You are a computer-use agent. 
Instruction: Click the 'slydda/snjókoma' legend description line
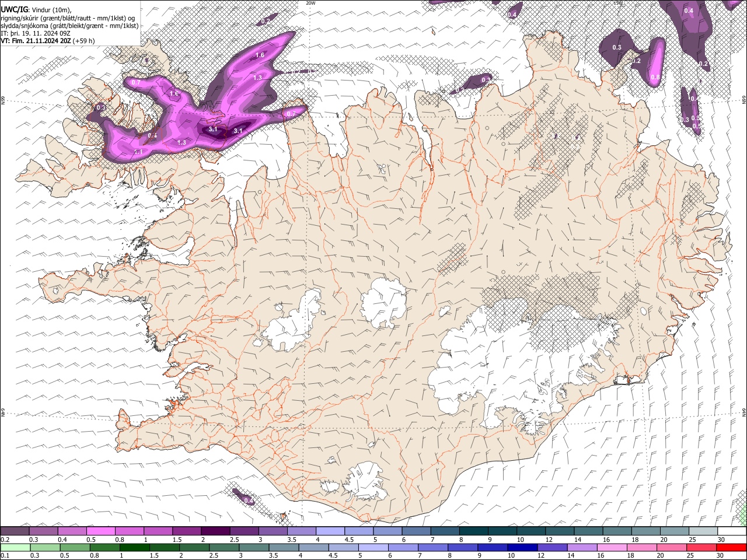(70, 26)
